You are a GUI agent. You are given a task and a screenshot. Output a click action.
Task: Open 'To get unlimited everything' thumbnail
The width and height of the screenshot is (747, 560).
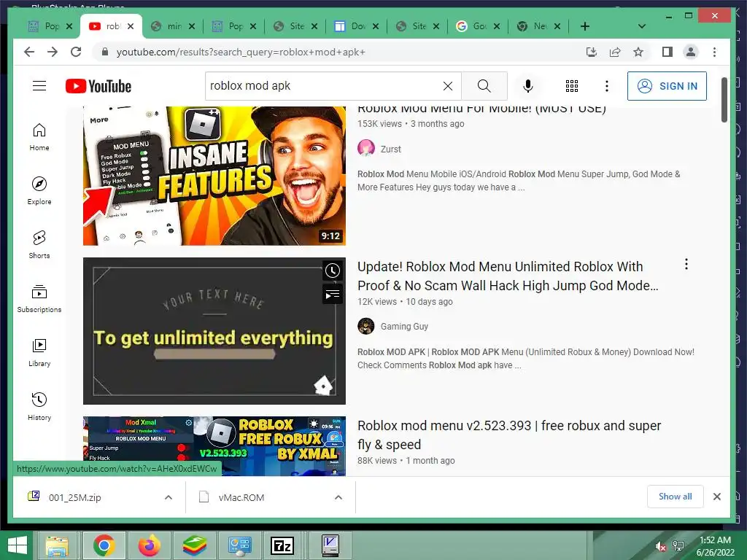coord(214,331)
